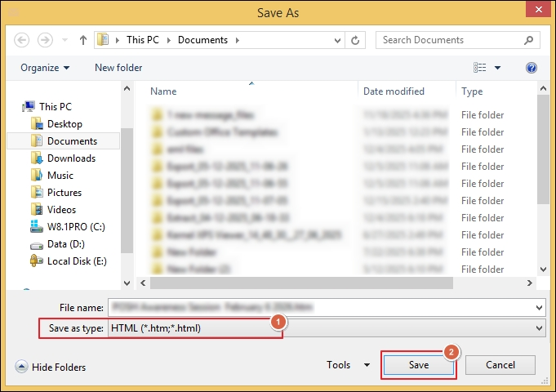Open Help with the question icon
Screen dimensions: 556x392
click(x=532, y=68)
